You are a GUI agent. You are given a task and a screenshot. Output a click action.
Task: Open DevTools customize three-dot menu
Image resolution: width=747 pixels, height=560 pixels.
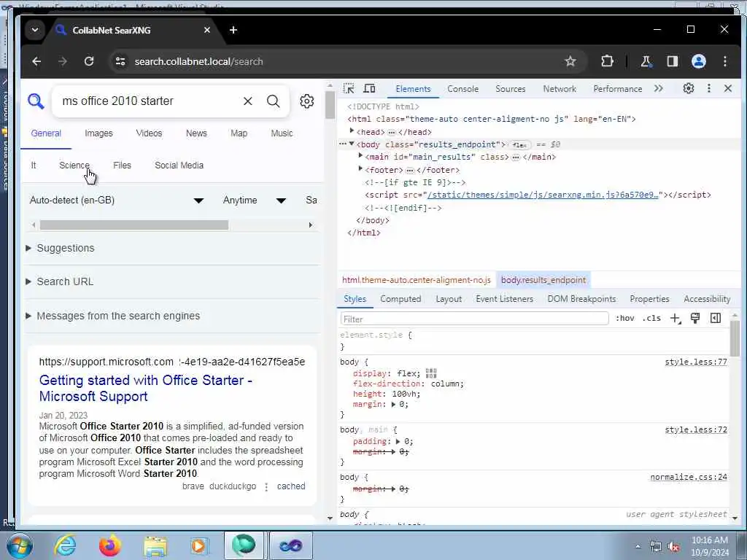tap(709, 88)
